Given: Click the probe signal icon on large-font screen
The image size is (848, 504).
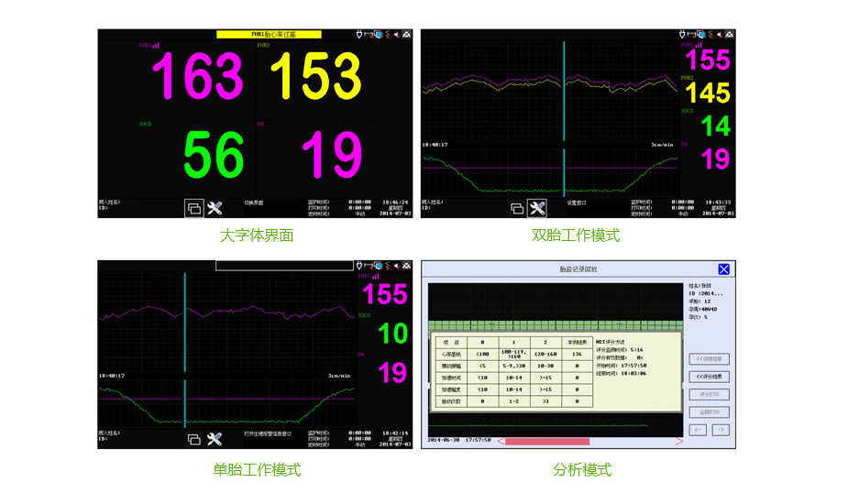Looking at the screenshot, I should click(x=388, y=35).
